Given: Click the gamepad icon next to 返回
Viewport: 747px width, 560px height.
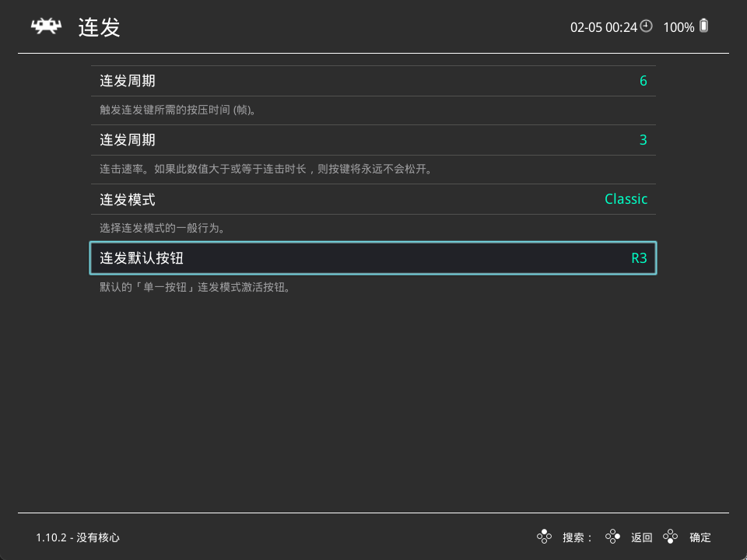Looking at the screenshot, I should (x=613, y=537).
